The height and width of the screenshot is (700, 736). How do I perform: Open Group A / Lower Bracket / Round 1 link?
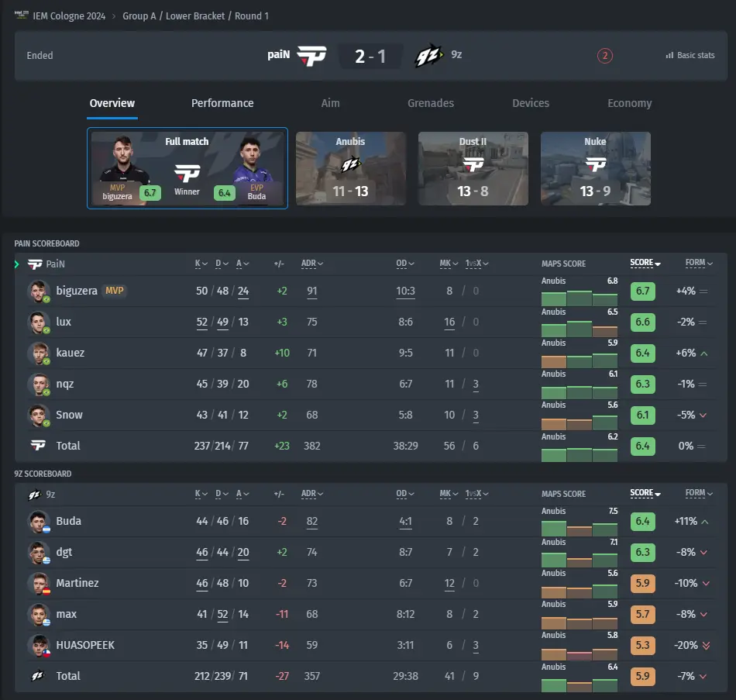(196, 16)
